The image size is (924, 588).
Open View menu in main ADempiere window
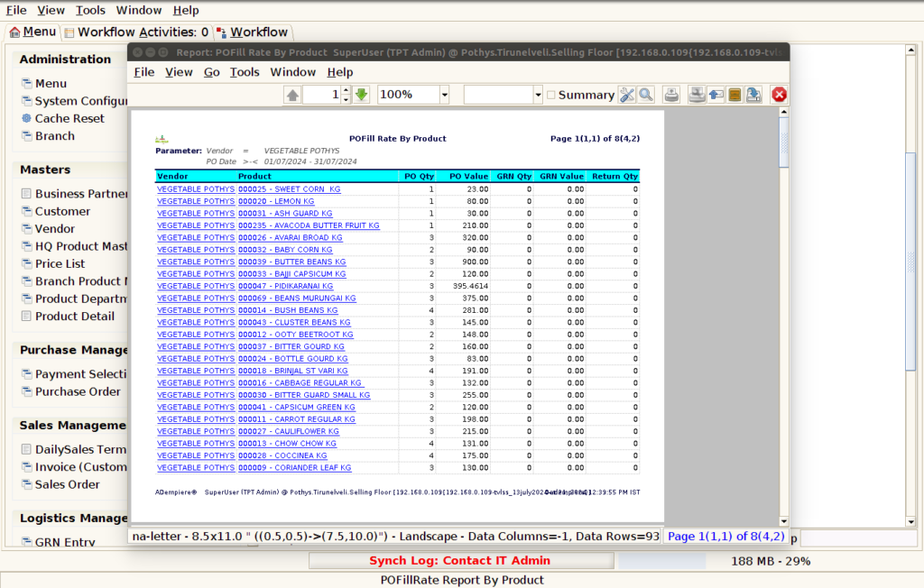51,11
